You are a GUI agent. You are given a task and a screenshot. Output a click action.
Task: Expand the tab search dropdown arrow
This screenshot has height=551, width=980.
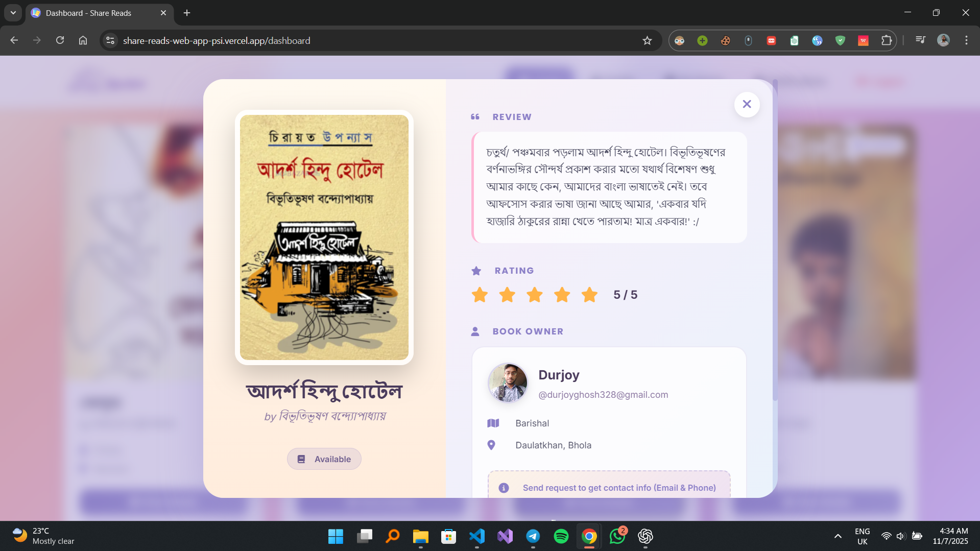[13, 13]
